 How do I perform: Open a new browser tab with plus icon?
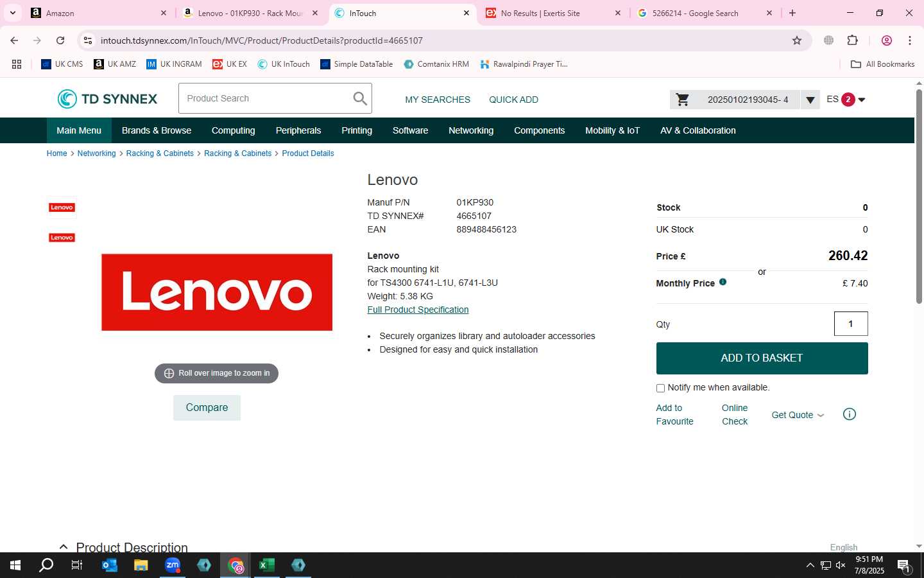[792, 13]
